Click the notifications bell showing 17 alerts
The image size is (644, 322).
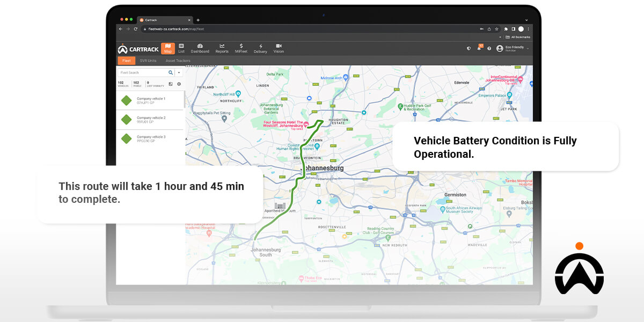[x=480, y=47]
